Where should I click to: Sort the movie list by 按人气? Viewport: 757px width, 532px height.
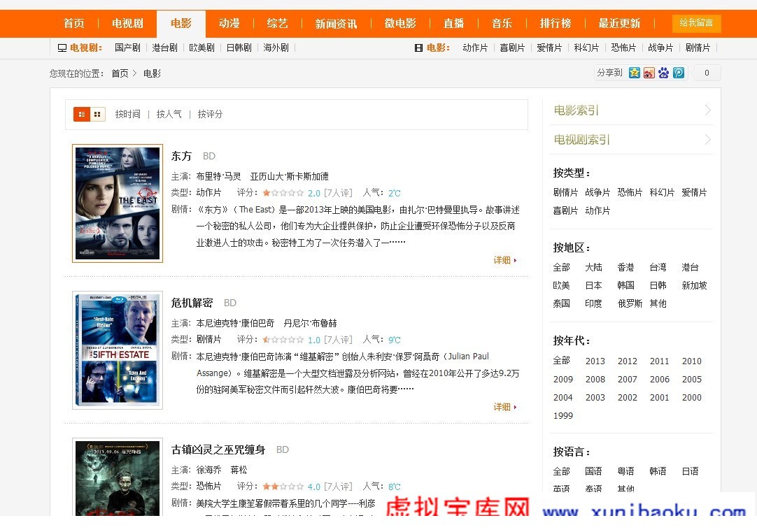coord(169,115)
